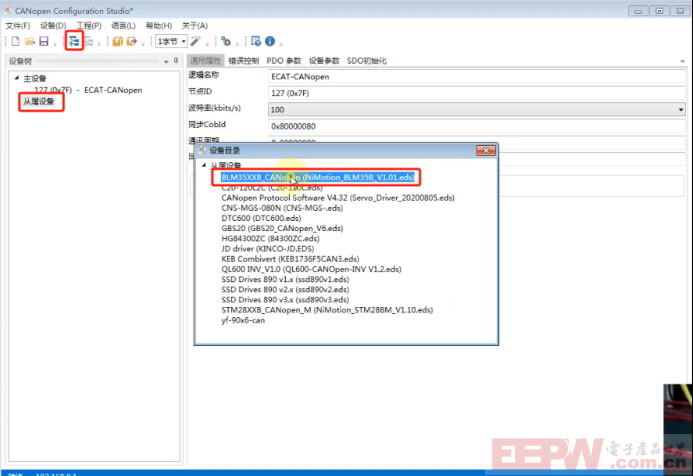
Task: Open the 文件(F) menu
Action: (x=18, y=26)
